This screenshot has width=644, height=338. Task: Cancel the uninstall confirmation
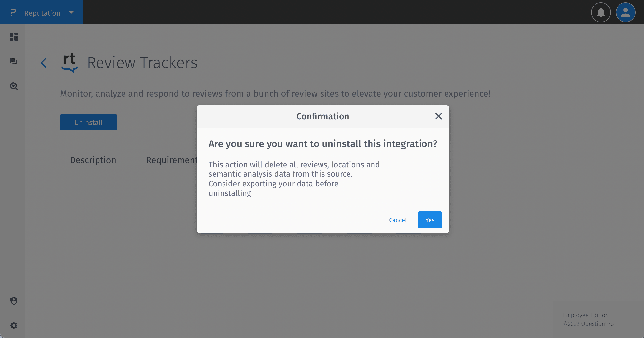pos(397,220)
